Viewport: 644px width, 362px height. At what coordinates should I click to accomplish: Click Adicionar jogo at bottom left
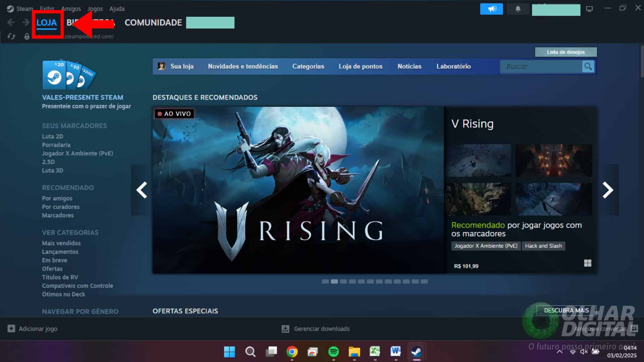point(38,328)
